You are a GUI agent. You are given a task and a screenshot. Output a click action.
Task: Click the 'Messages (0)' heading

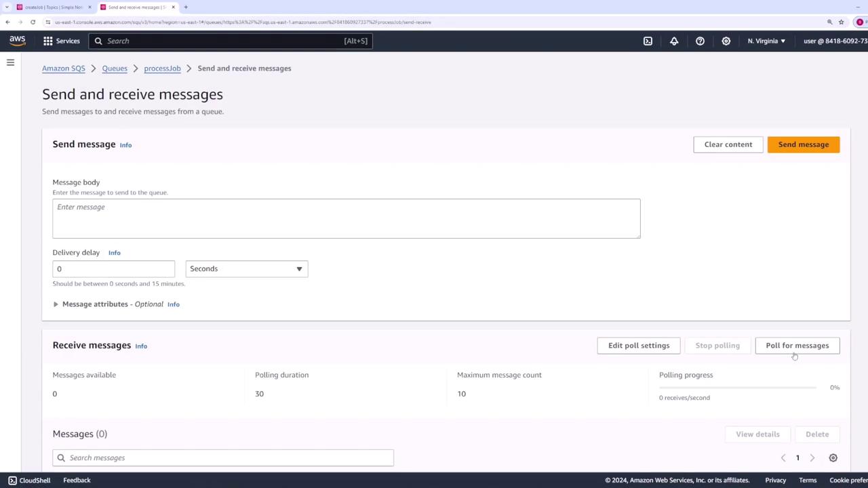80,434
